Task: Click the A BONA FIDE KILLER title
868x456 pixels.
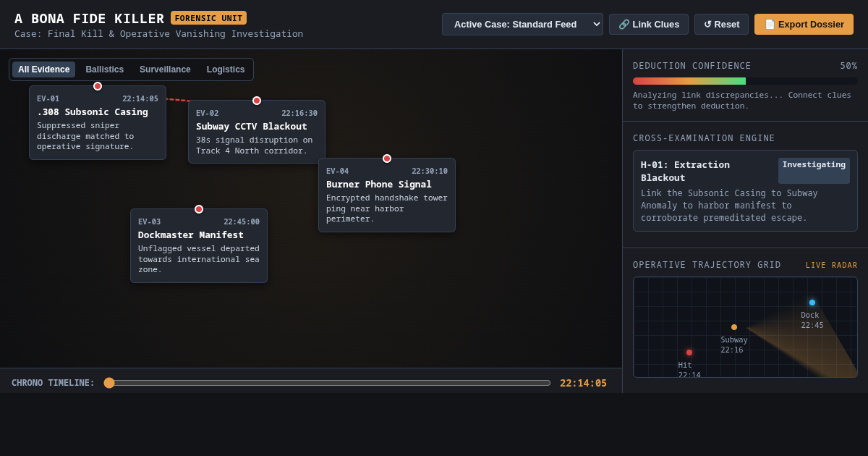Action: click(89, 19)
